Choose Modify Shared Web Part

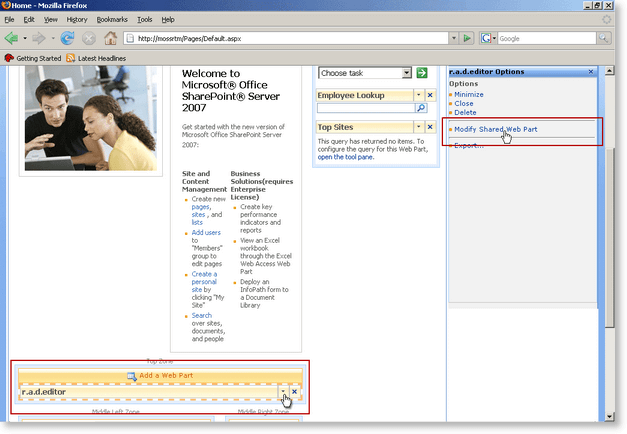(495, 129)
